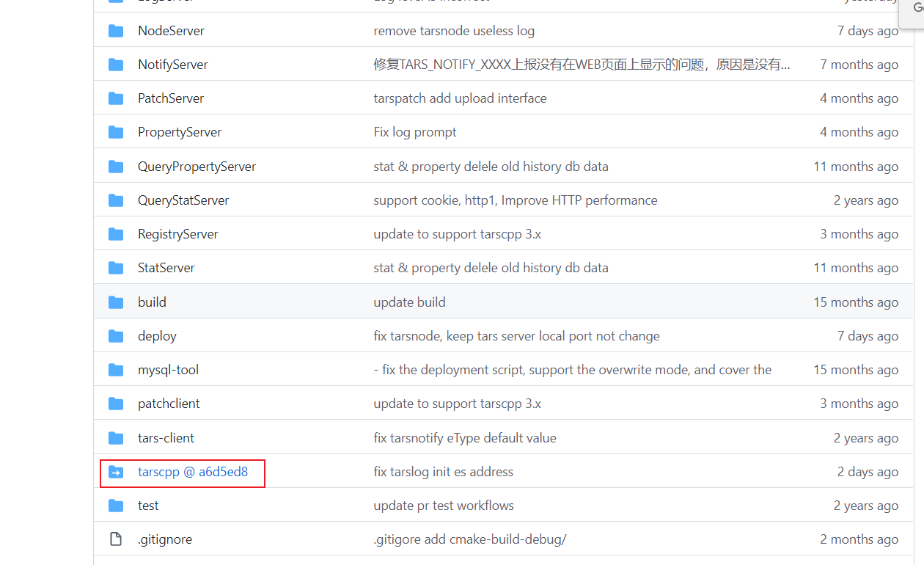Open the test directory
This screenshot has height=565, width=924.
[148, 506]
